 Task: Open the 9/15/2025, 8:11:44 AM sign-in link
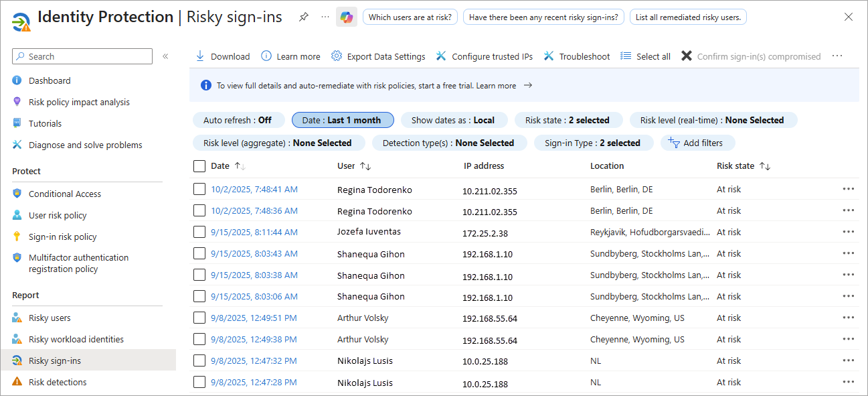[x=254, y=233]
